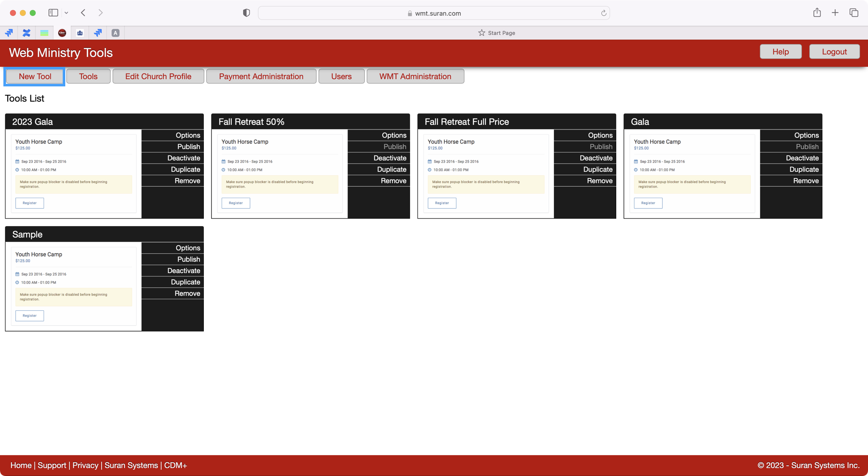Deactivate the Fall Retreat 50% tool

pyautogui.click(x=389, y=158)
